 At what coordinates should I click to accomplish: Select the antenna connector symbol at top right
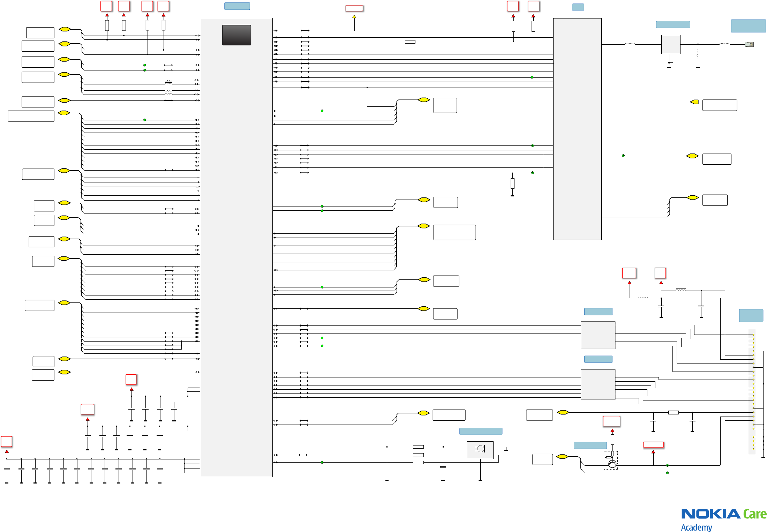coord(749,44)
